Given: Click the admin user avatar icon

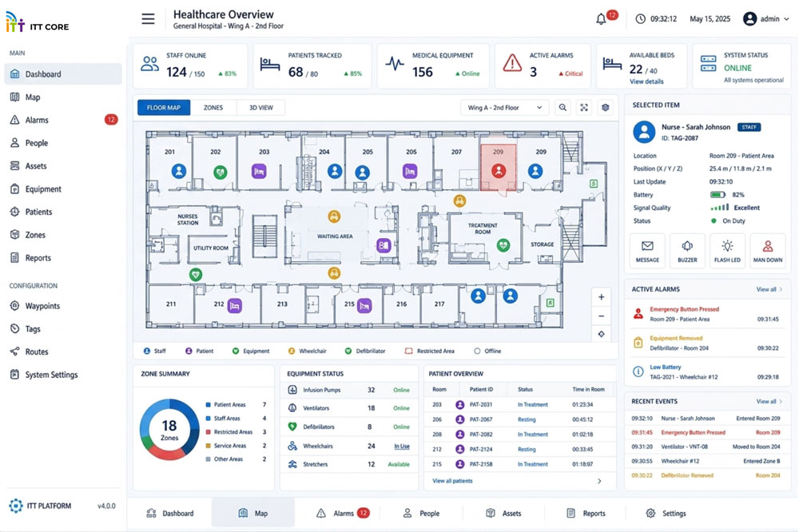Looking at the screenshot, I should [749, 19].
